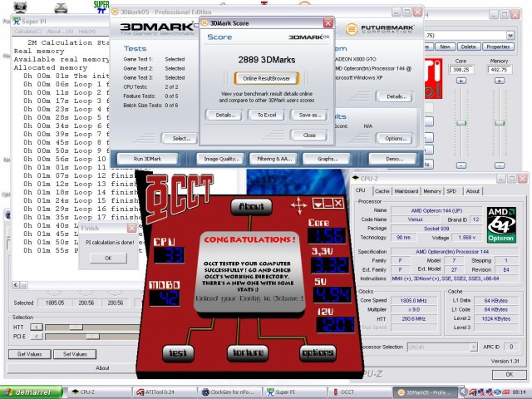Decrease ATITool memory clock with minus button

[x=499, y=165]
